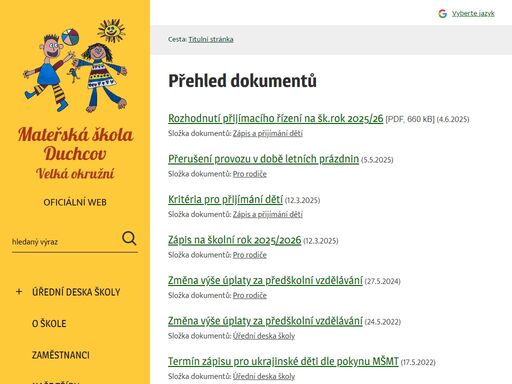The height and width of the screenshot is (384, 512).
Task: Go to Titulní stránka breadcrumb link
Action: pyautogui.click(x=211, y=39)
